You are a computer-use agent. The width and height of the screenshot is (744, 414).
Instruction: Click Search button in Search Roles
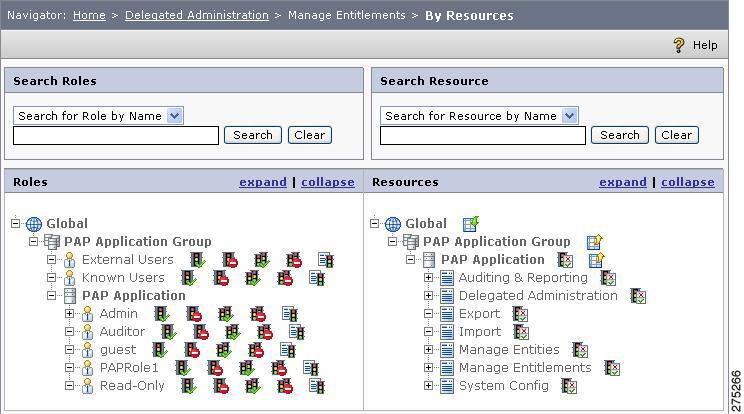pyautogui.click(x=253, y=135)
